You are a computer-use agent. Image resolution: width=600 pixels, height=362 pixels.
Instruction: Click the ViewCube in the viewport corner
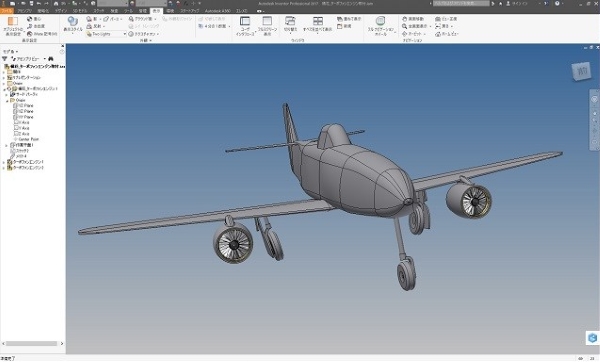click(x=581, y=71)
